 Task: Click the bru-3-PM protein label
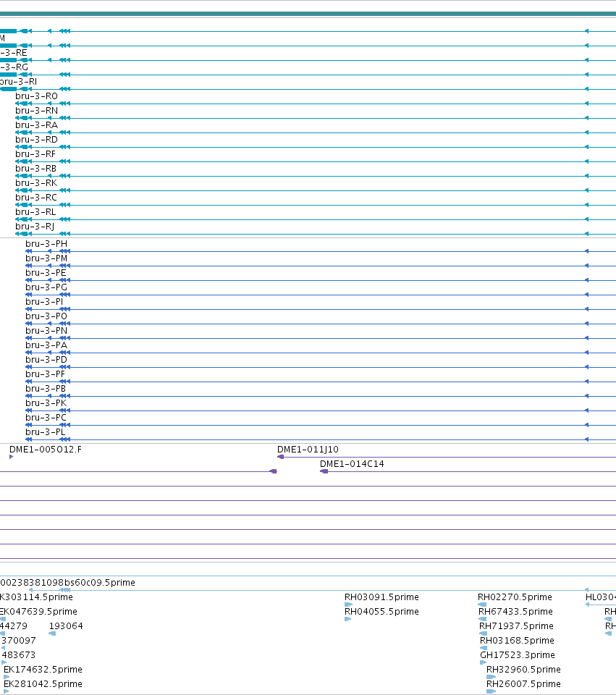pos(46,258)
